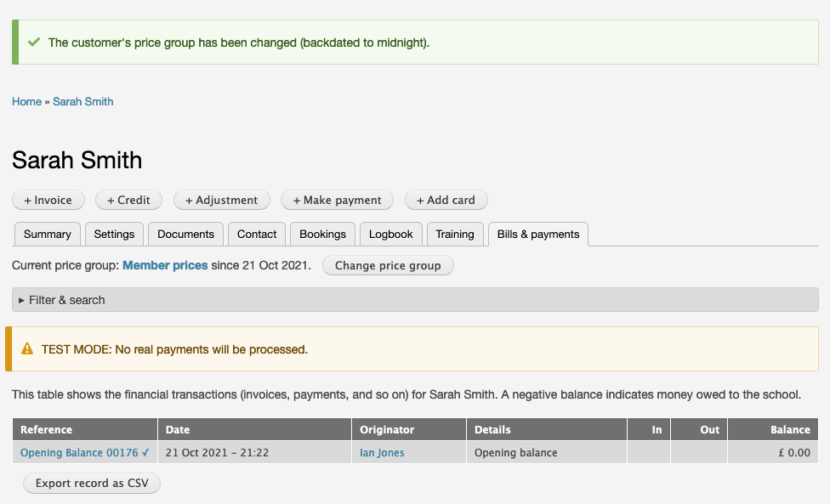Create a new invoice with + Invoice

pyautogui.click(x=48, y=201)
